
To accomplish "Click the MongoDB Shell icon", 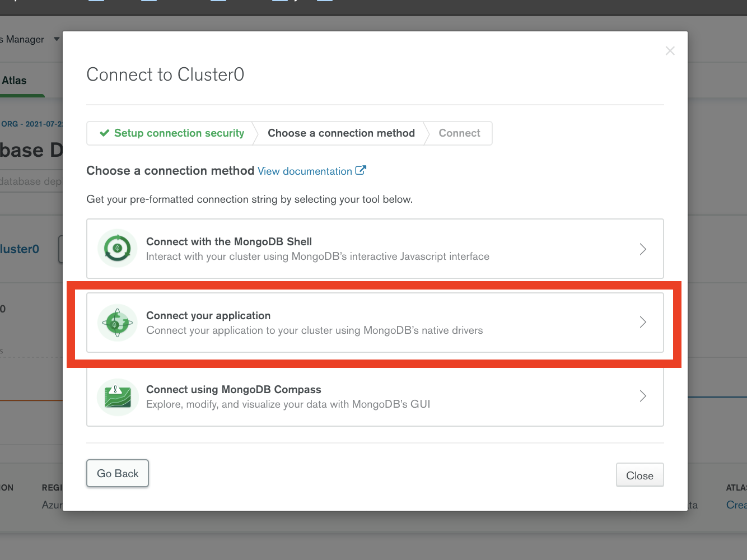I will [x=118, y=248].
